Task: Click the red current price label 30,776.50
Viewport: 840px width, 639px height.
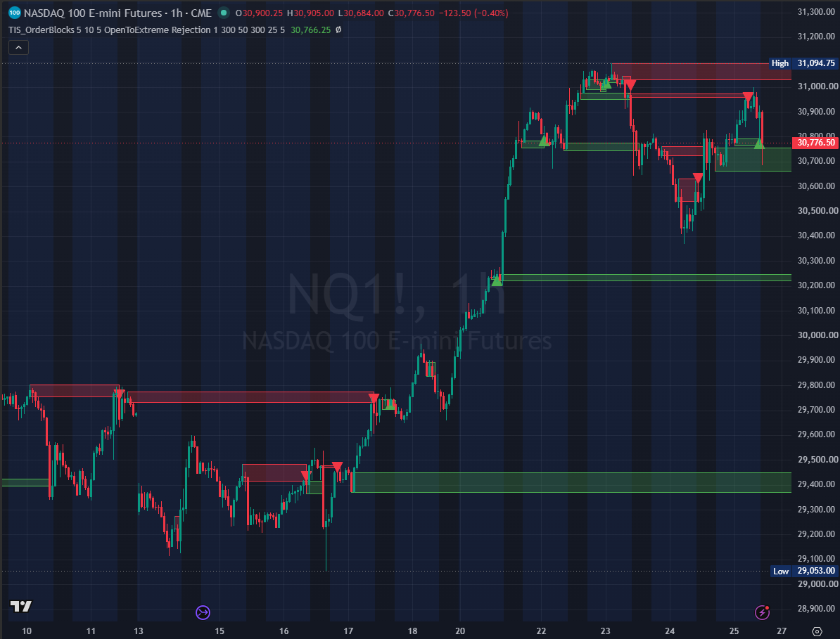Action: (815, 143)
